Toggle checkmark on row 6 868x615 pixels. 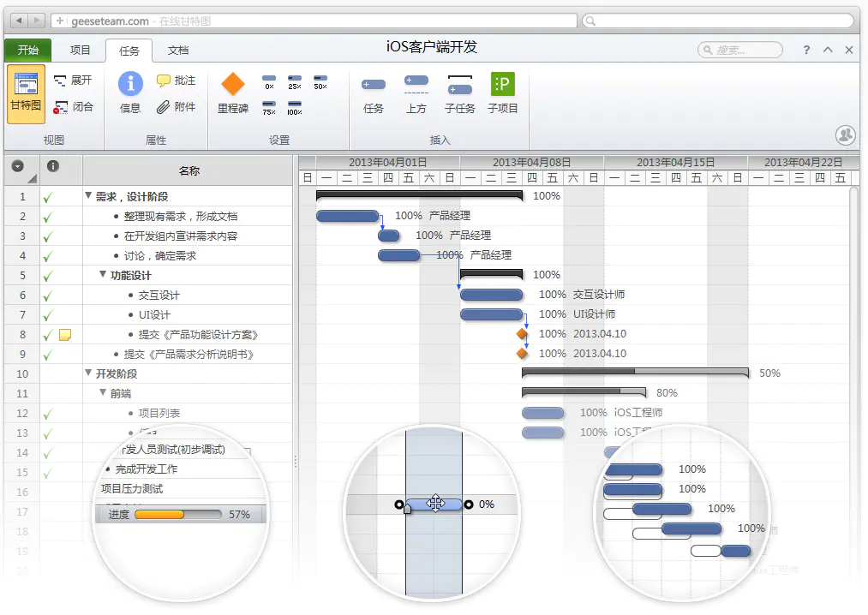click(x=48, y=296)
